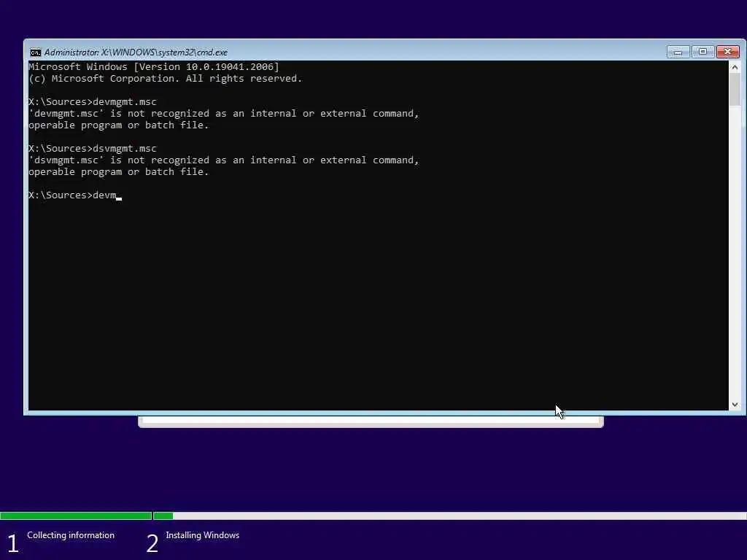Image resolution: width=747 pixels, height=560 pixels.
Task: Click the scrollbar up arrow in cmd window
Action: 735,68
